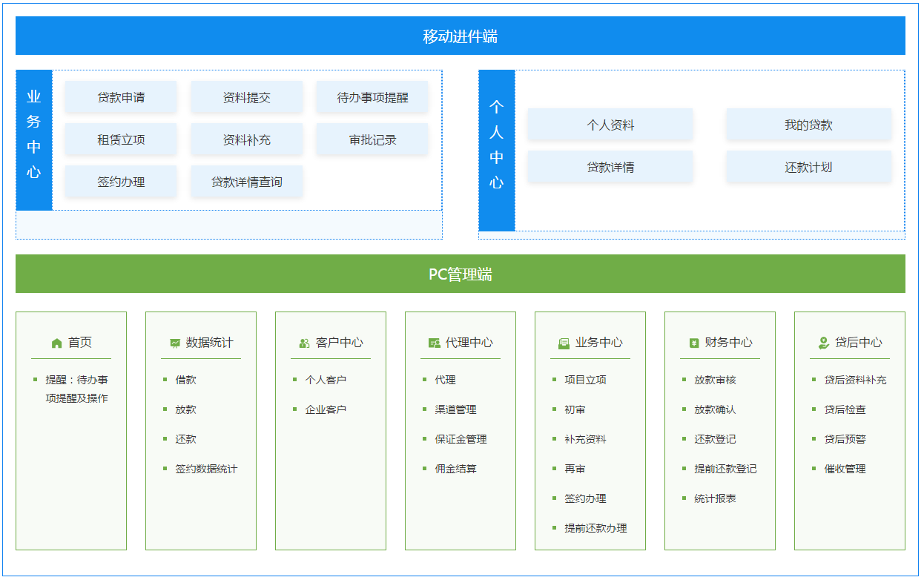Click 保证金管理 in 代理中心 list
Viewport: 924px width, 580px height.
(461, 439)
